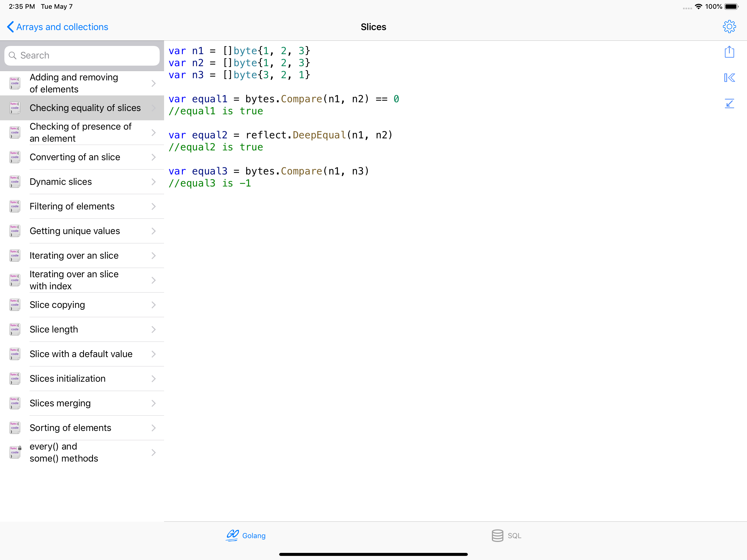Open Iterating over an slice with index
The width and height of the screenshot is (747, 560).
74,280
